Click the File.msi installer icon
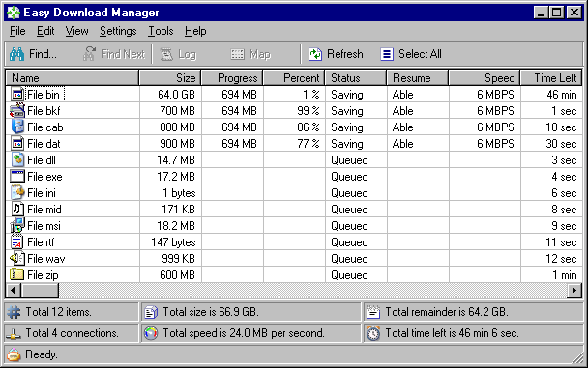 click(17, 225)
